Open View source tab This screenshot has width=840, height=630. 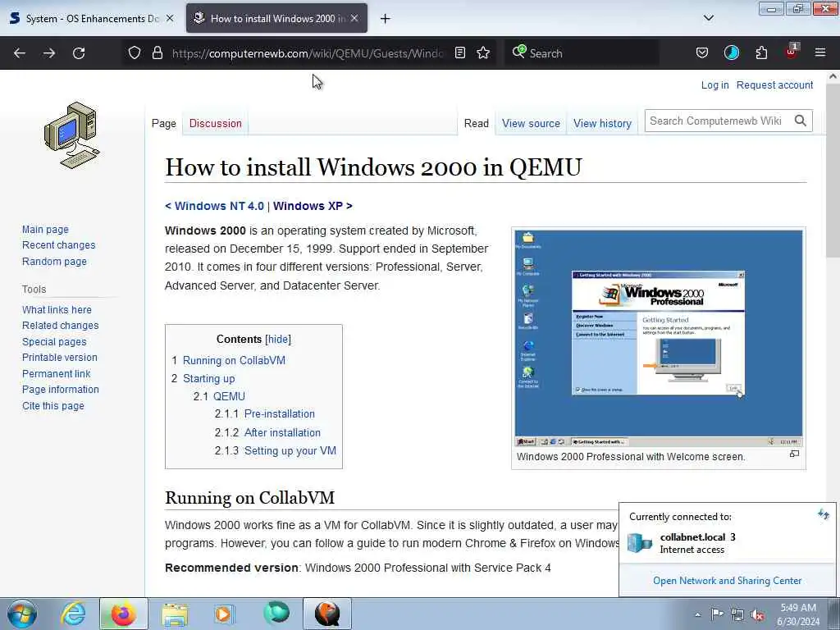click(x=531, y=124)
